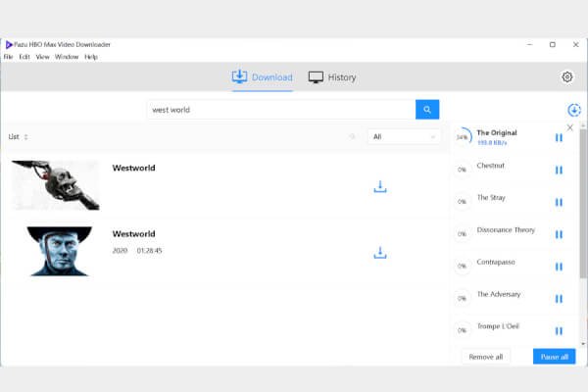The image size is (588, 392).
Task: Expand the All filter dropdown
Action: point(404,137)
